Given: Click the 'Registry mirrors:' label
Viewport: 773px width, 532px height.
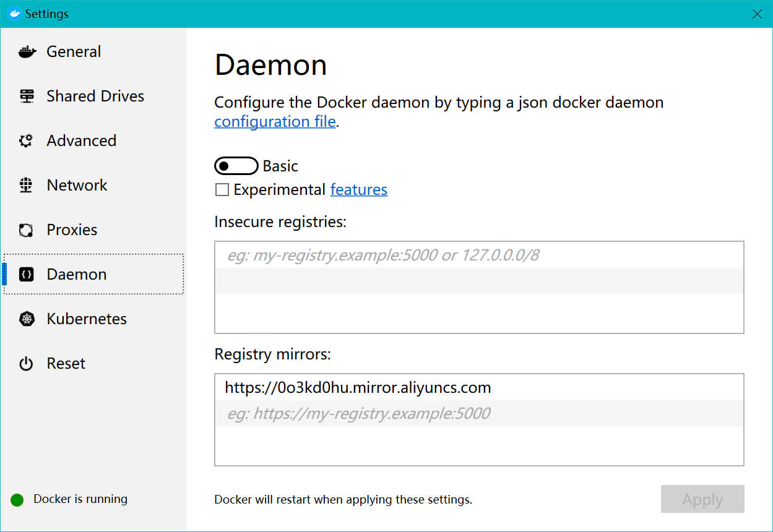Looking at the screenshot, I should click(x=273, y=354).
